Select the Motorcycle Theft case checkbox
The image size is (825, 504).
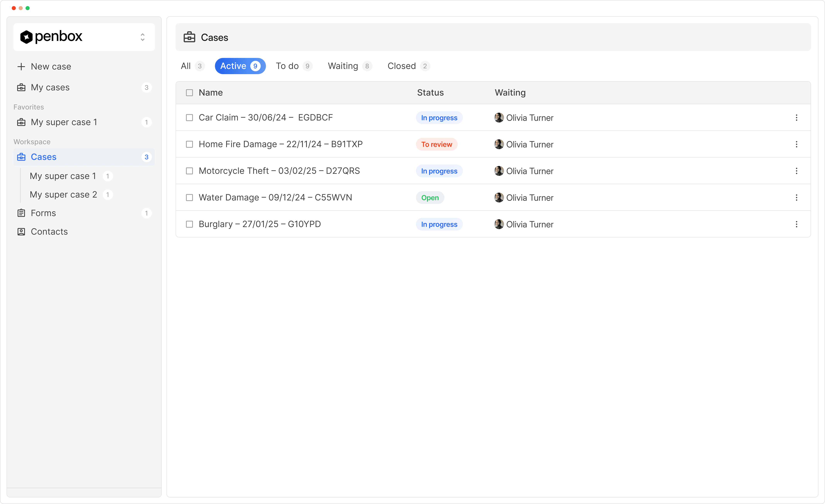coord(189,171)
